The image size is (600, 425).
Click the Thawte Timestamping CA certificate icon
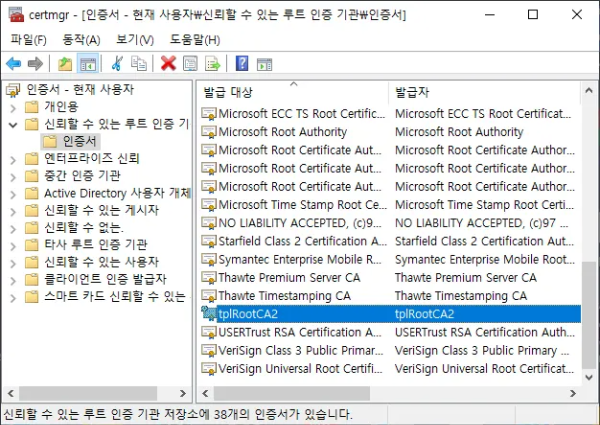[209, 296]
